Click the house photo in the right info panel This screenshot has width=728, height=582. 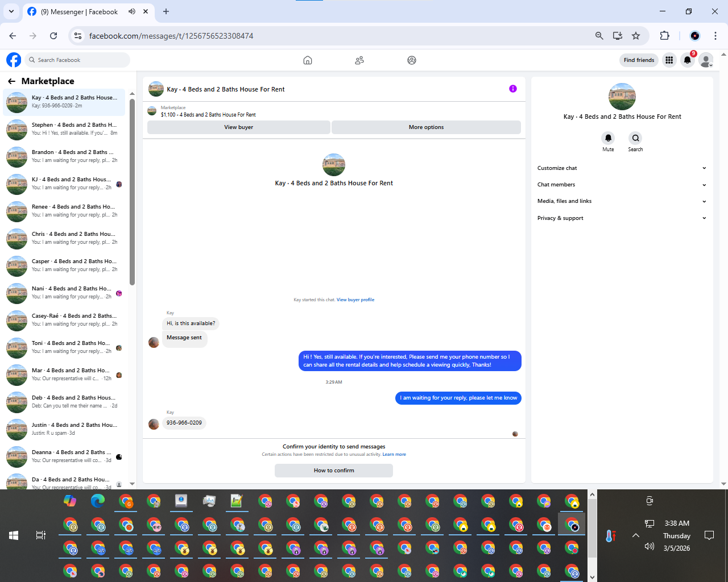click(x=622, y=97)
